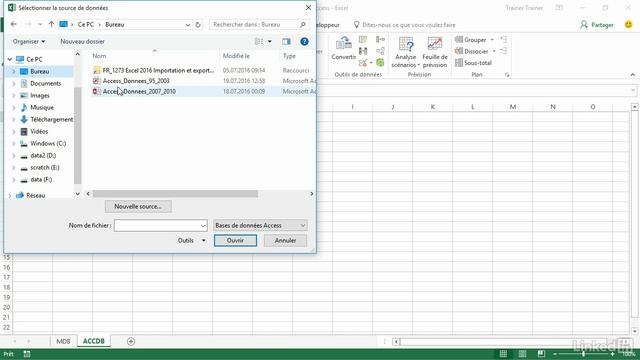
Task: Click the zoom slider in status bar
Action: pyautogui.click(x=583, y=354)
